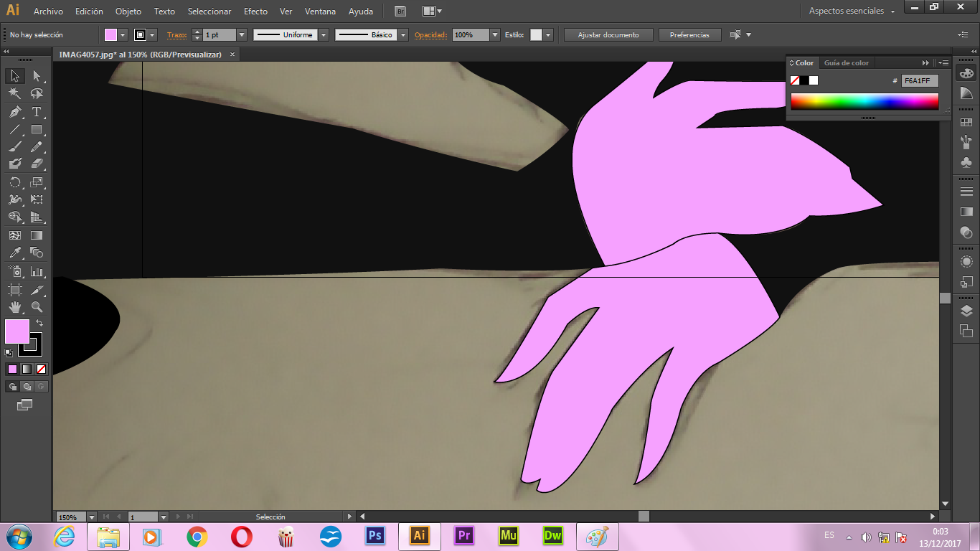Select the Rotate tool
Viewport: 980px width, 551px height.
(x=14, y=182)
